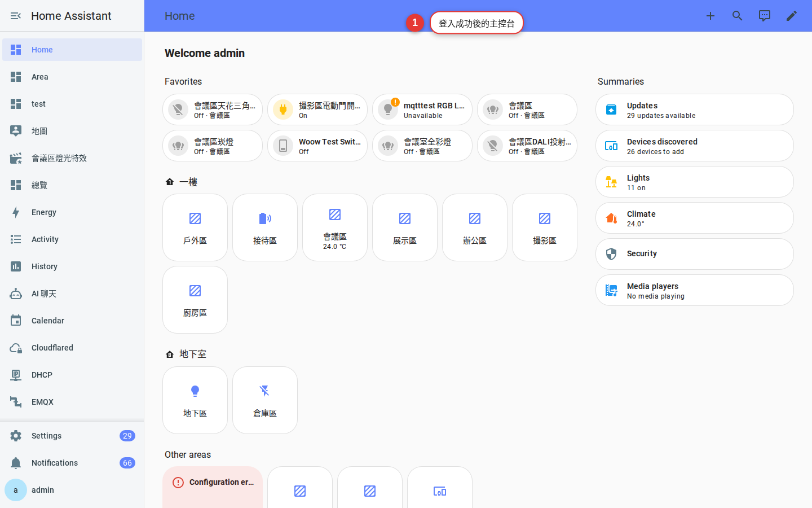Open the Assist chat icon
Image resolution: width=812 pixels, height=508 pixels.
pos(765,16)
